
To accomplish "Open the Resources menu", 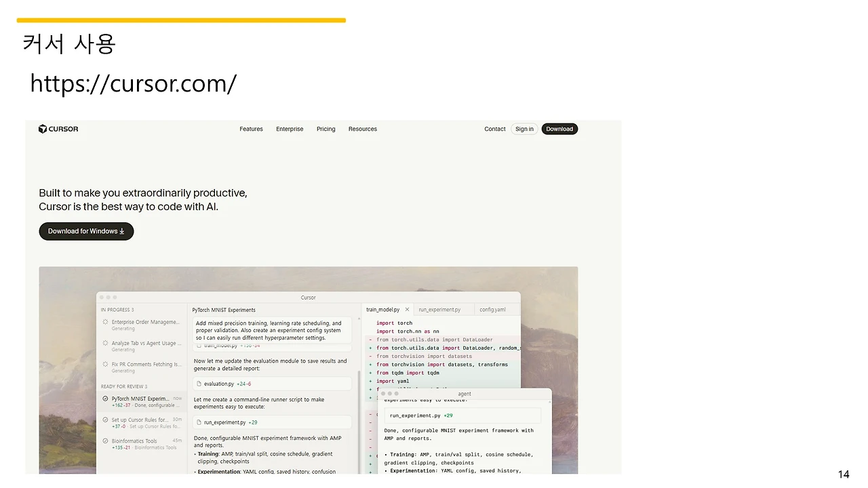I will [363, 129].
